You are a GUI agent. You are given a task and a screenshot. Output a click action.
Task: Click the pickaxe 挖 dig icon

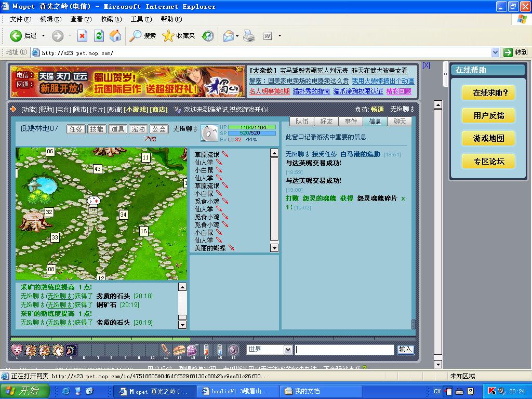pos(150,138)
